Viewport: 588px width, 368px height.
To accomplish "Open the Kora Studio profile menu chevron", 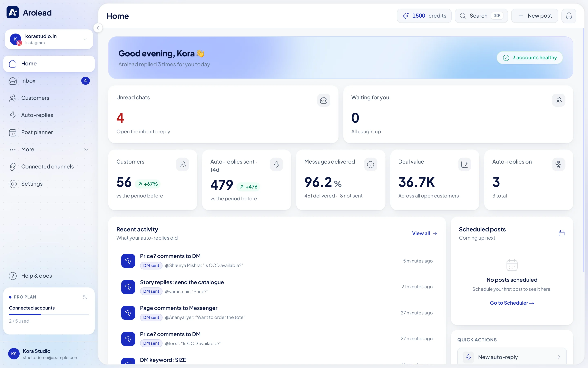I will point(87,354).
